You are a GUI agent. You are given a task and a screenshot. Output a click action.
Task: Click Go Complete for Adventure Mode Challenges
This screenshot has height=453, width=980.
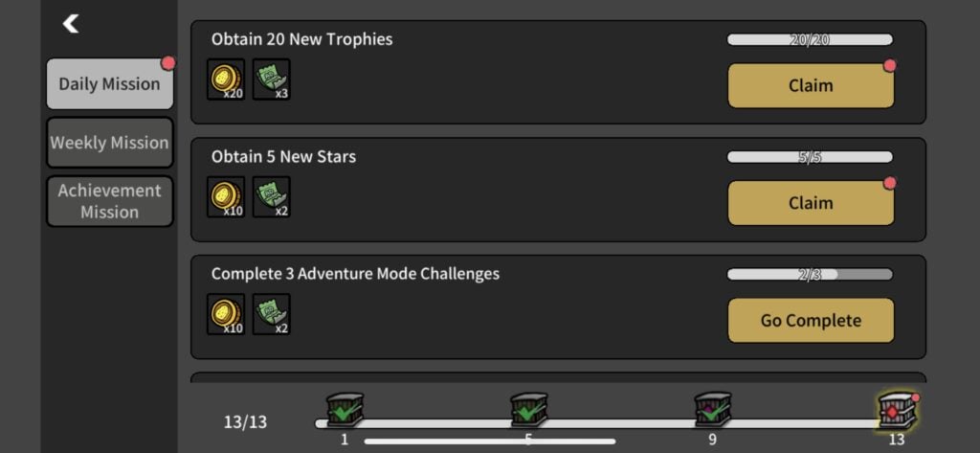tap(811, 320)
